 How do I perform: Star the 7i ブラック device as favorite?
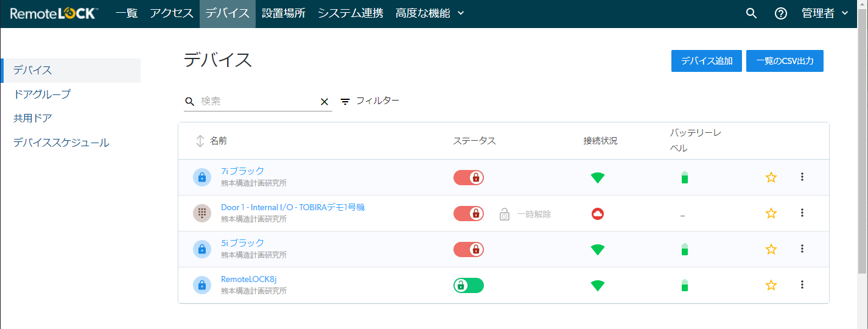pos(771,177)
